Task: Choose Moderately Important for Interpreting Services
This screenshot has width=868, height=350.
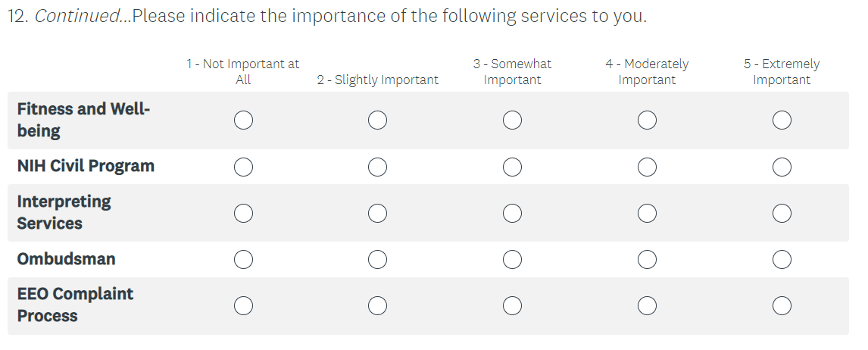Action: [x=647, y=213]
